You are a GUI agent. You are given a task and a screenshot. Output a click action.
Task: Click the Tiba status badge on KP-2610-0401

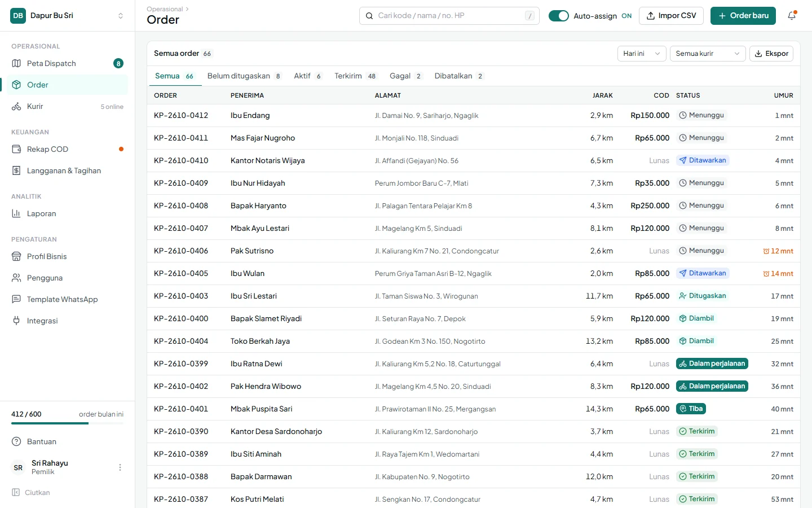click(x=691, y=409)
